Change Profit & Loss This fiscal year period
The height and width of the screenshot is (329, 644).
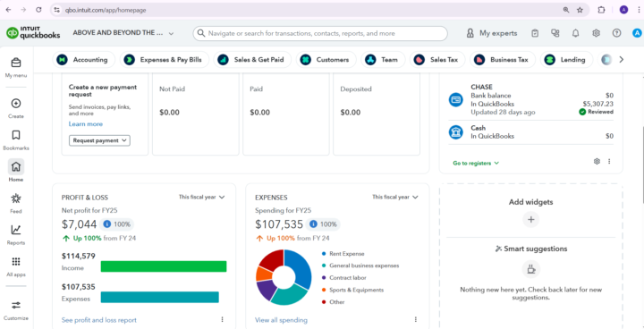pos(201,198)
